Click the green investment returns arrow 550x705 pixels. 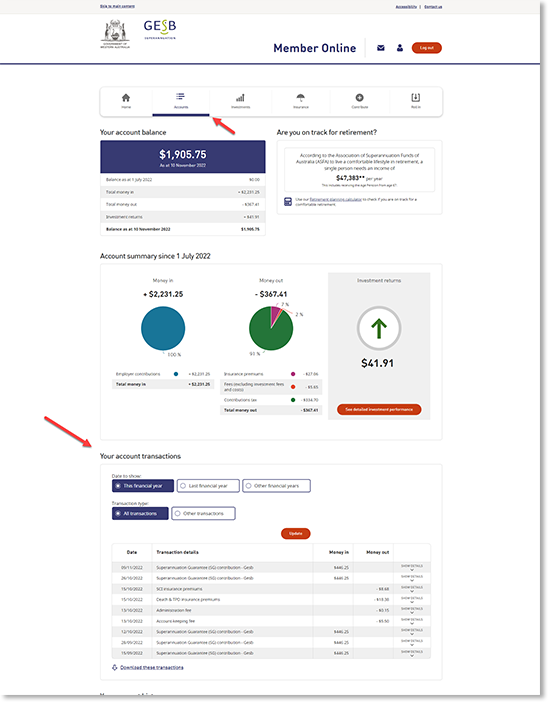(x=380, y=330)
